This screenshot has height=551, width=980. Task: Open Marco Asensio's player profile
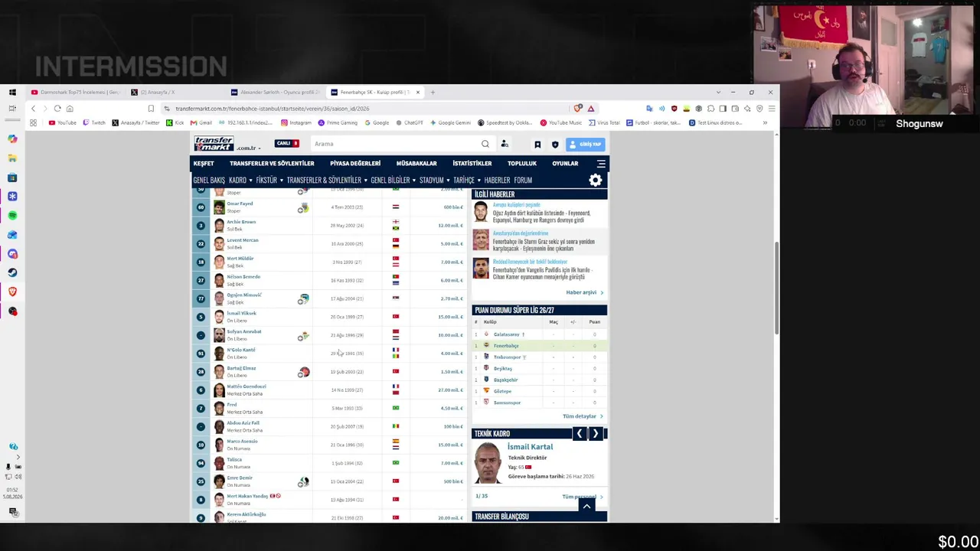point(242,442)
